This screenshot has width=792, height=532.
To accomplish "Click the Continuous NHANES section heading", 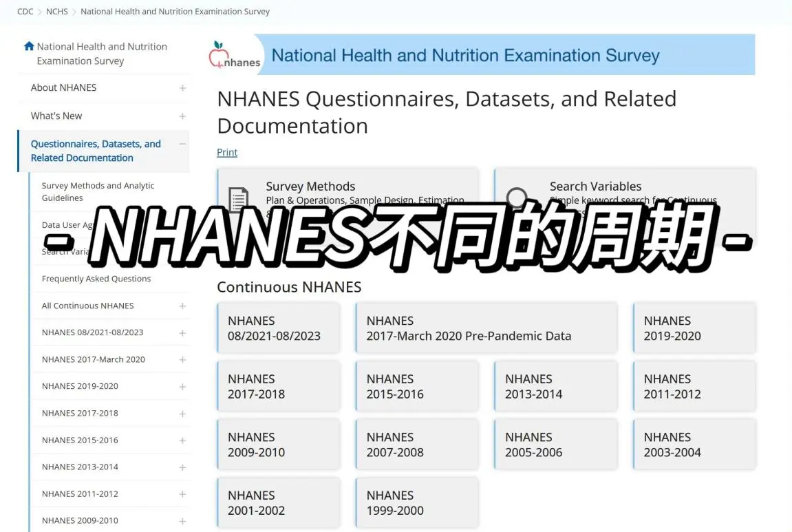I will point(289,287).
